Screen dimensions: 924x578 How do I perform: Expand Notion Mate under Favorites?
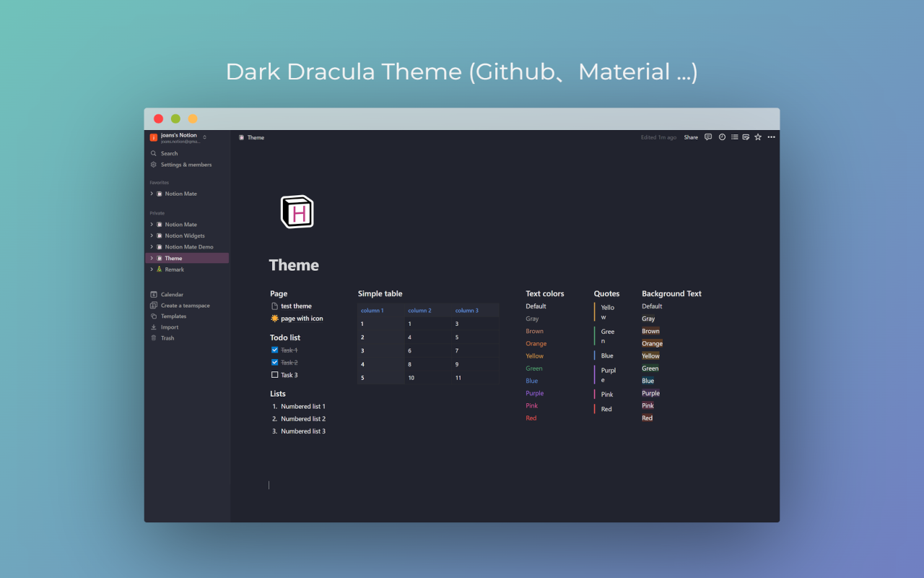(x=152, y=194)
